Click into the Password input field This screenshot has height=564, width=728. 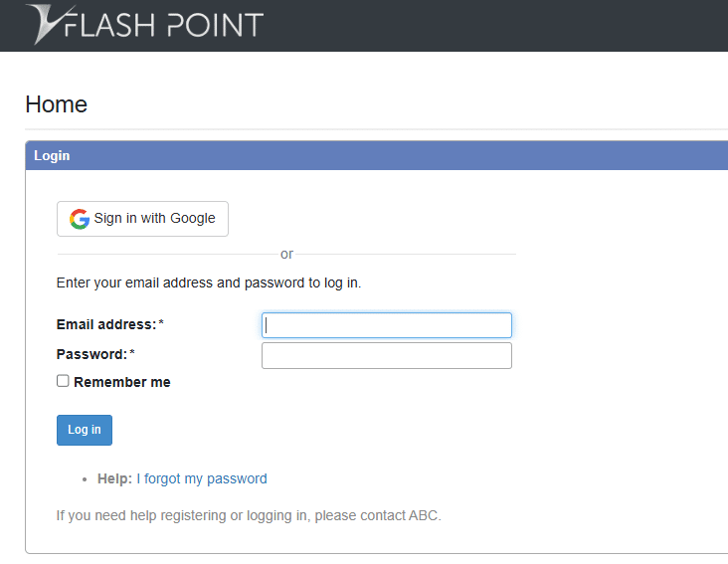click(386, 356)
